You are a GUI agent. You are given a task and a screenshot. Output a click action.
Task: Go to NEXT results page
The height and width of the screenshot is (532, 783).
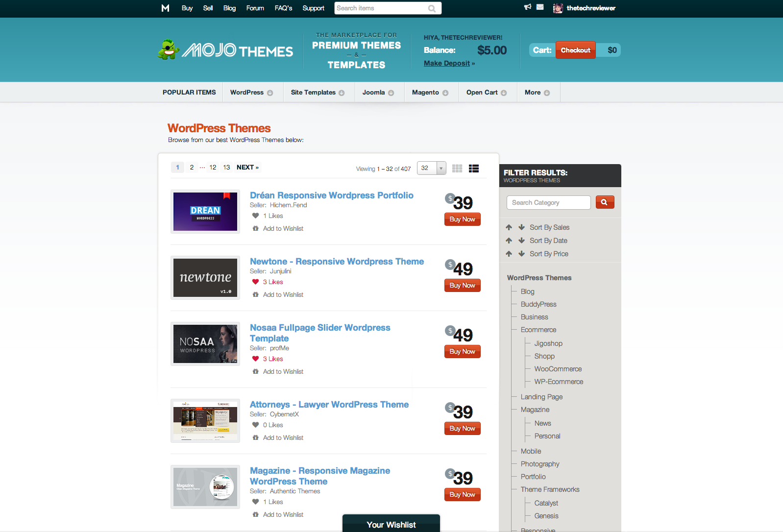pyautogui.click(x=247, y=167)
